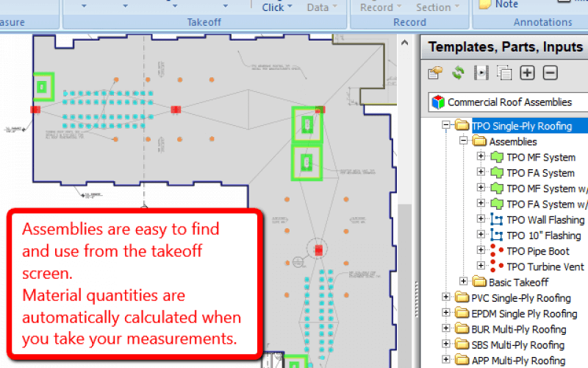
Task: Click the filmstrip play icon in panel toolbar
Action: [x=481, y=72]
